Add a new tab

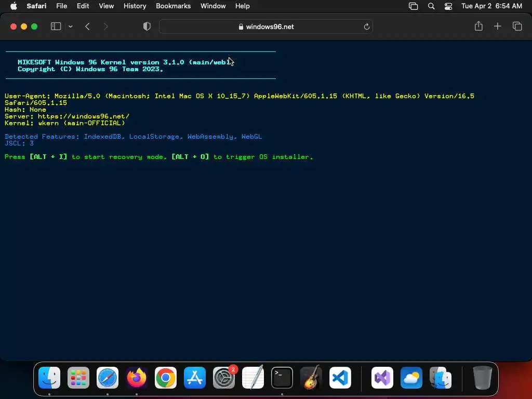click(497, 26)
